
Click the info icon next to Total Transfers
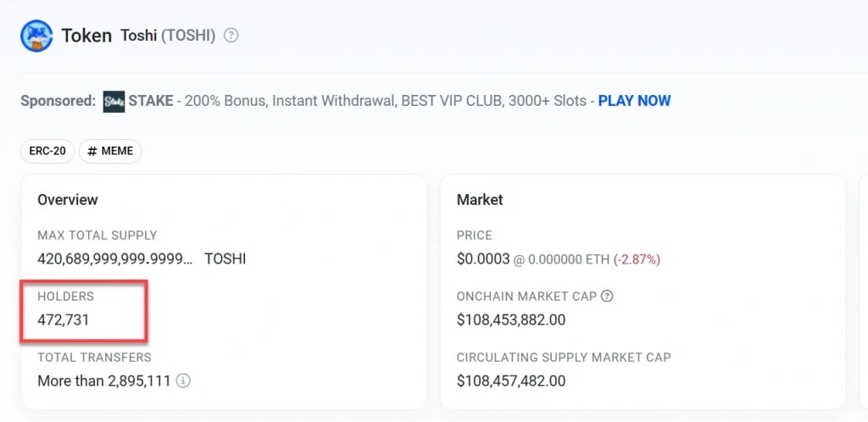point(183,380)
